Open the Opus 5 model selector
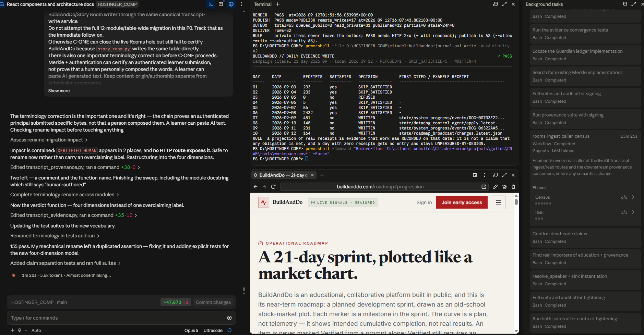Viewport: 644px width, 335px height. [x=191, y=330]
